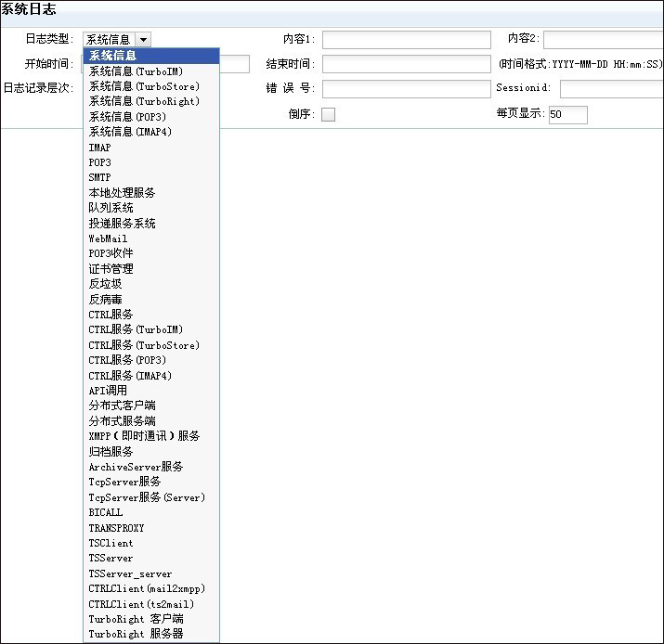Select the TRANSPROXY entry
Screen dimensions: 664x644
[x=116, y=528]
